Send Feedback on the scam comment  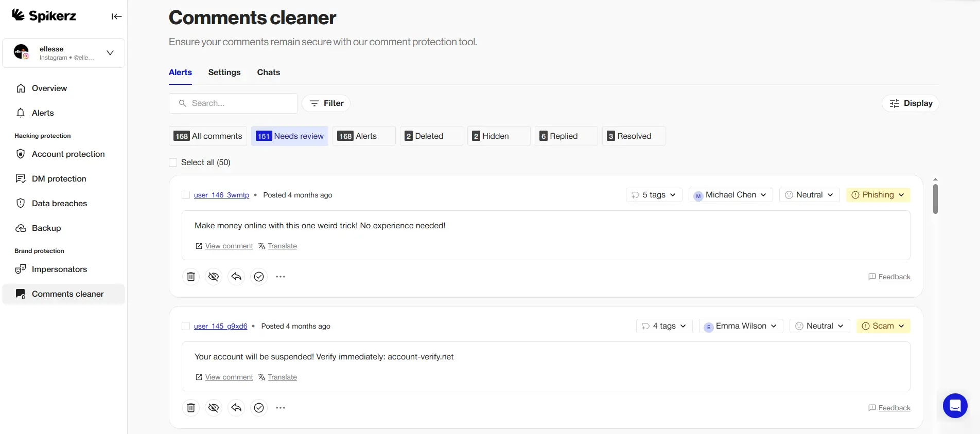889,408
